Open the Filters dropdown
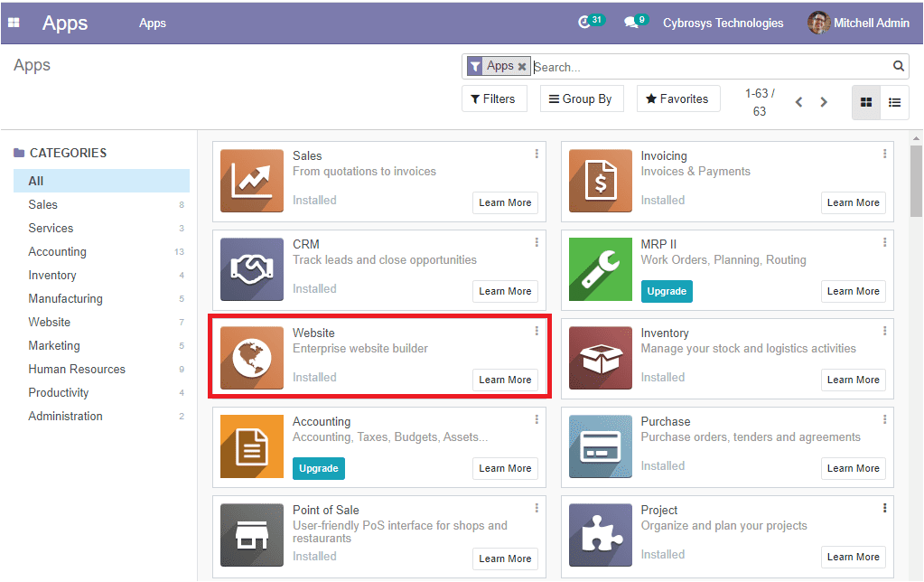This screenshot has width=924, height=582. pos(494,99)
